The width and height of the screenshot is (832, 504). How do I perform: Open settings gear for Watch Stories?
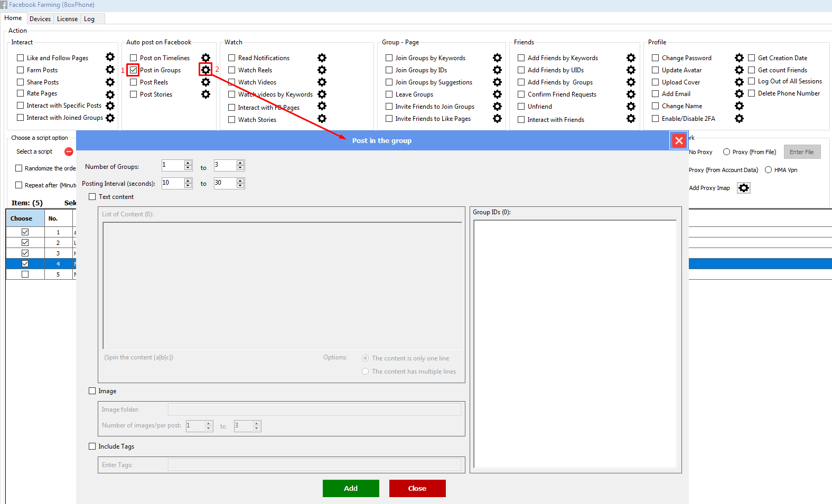pos(322,118)
